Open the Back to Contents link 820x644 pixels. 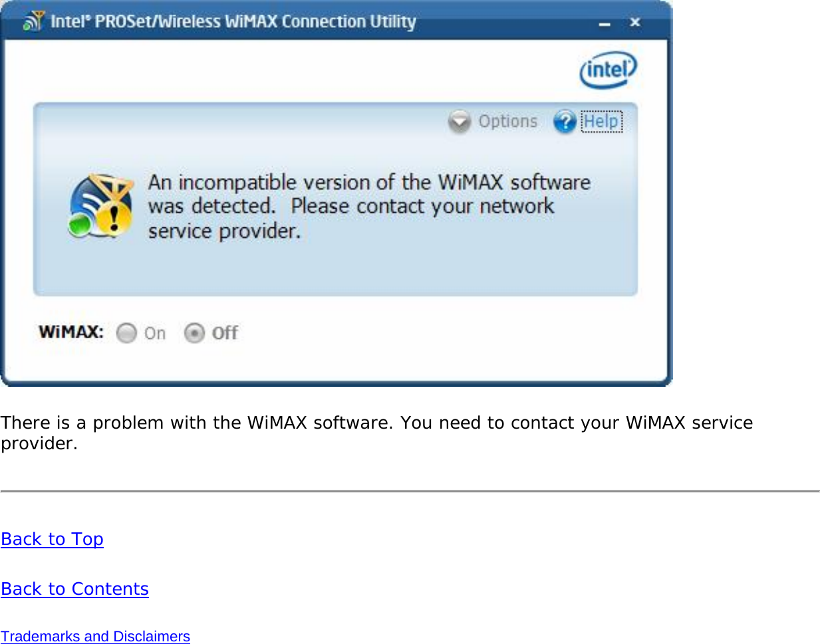(x=74, y=589)
